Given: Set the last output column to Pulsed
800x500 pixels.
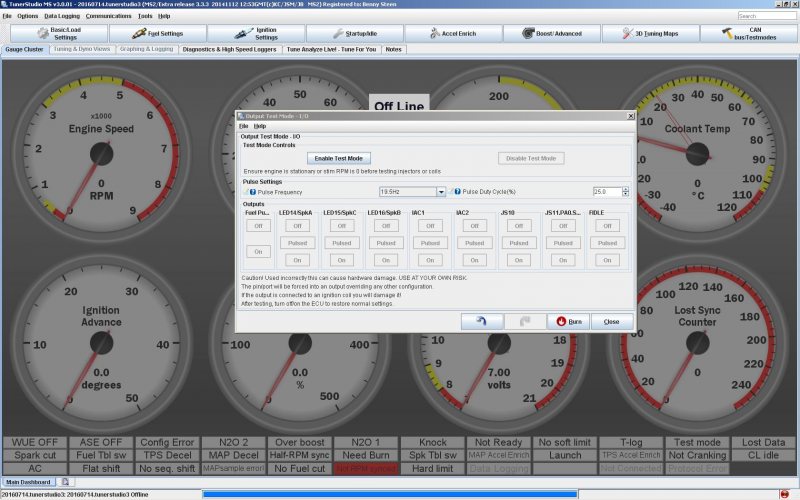Looking at the screenshot, I should (x=607, y=243).
